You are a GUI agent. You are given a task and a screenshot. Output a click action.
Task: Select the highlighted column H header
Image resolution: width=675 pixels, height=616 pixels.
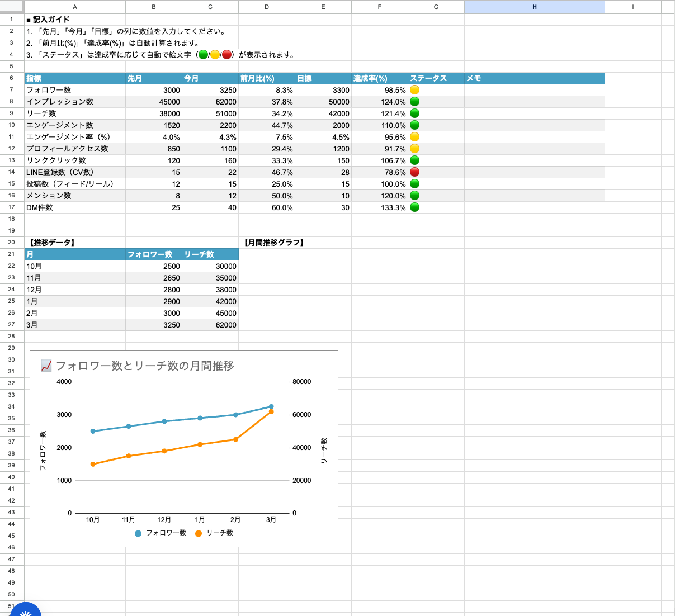tap(534, 7)
